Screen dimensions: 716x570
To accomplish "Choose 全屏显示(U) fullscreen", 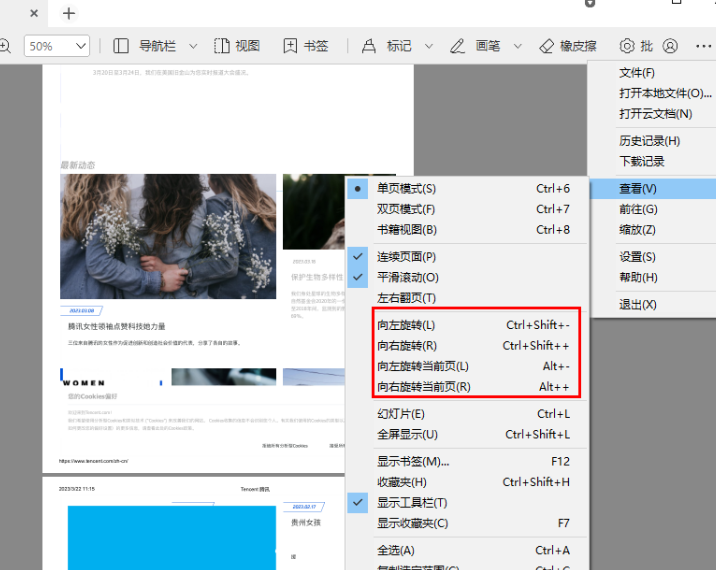I will pos(467,434).
